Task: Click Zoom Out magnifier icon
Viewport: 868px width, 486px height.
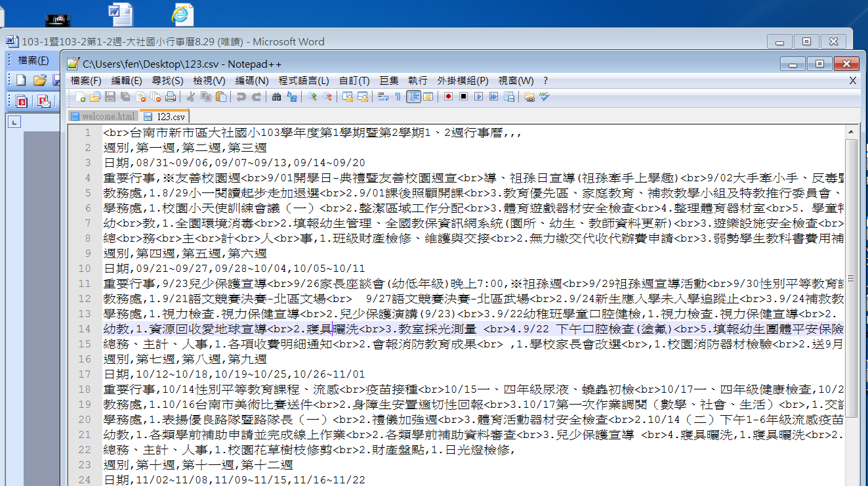Action: 327,97
